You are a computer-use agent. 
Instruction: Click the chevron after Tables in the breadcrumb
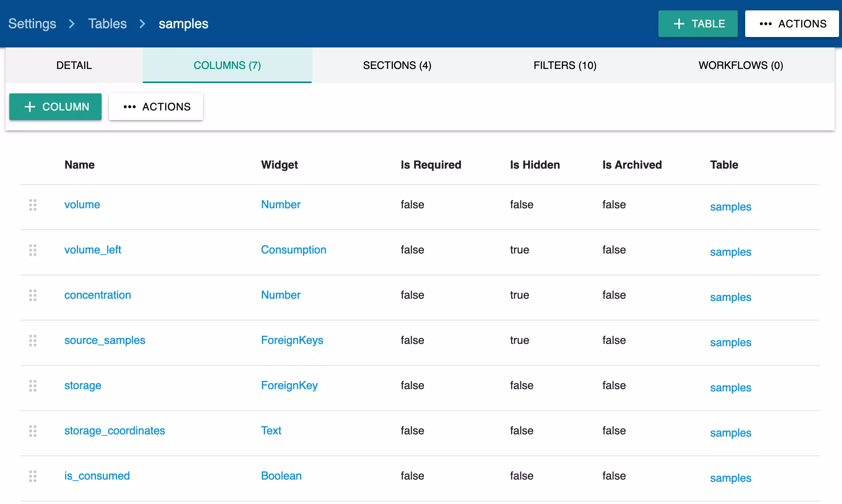pyautogui.click(x=142, y=24)
